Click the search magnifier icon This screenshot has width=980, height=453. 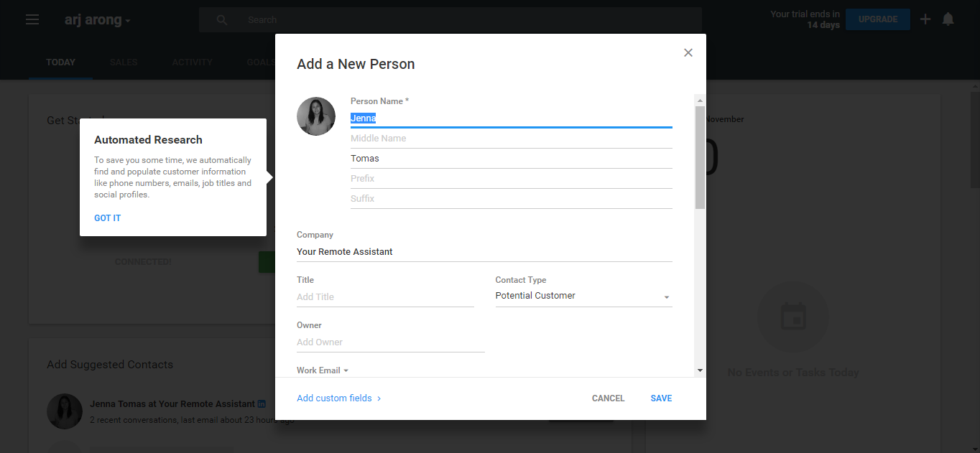[x=223, y=20]
